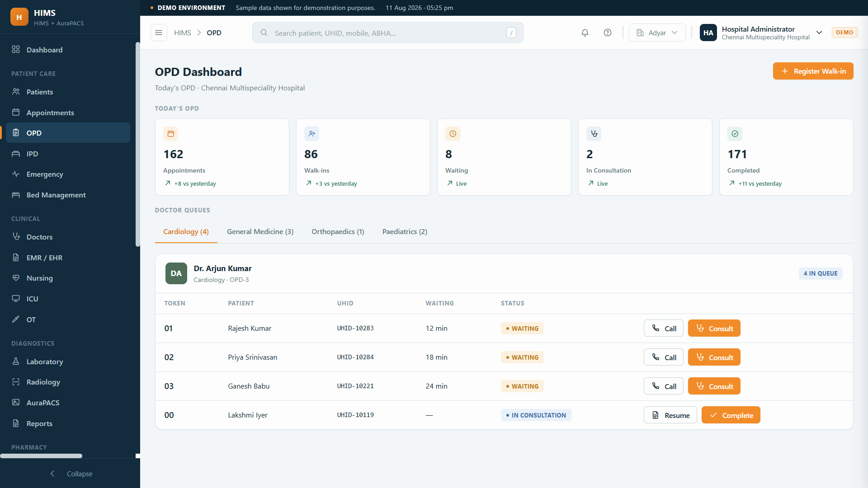Screen dimensions: 868x488
Task: Click the HIMS breadcrumb link
Action: [x=183, y=33]
